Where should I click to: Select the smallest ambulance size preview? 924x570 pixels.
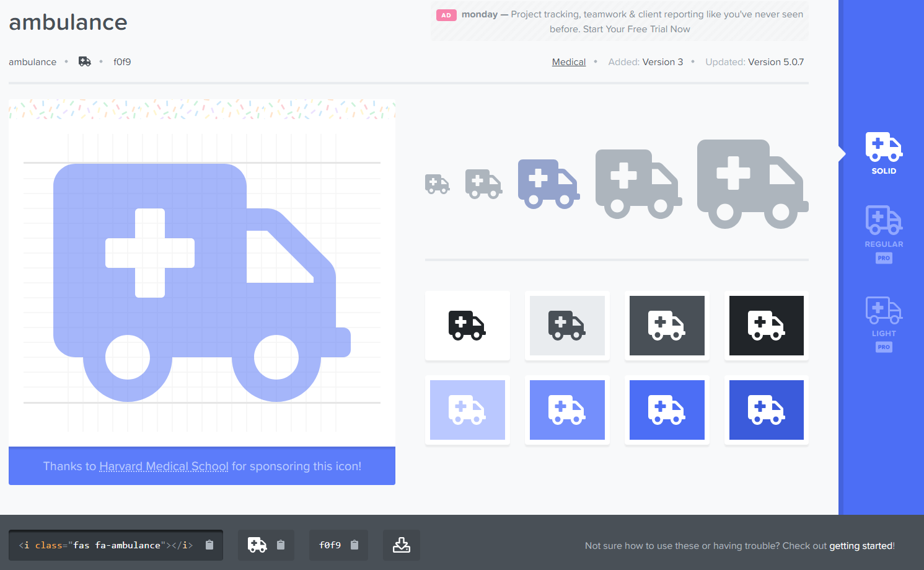437,184
